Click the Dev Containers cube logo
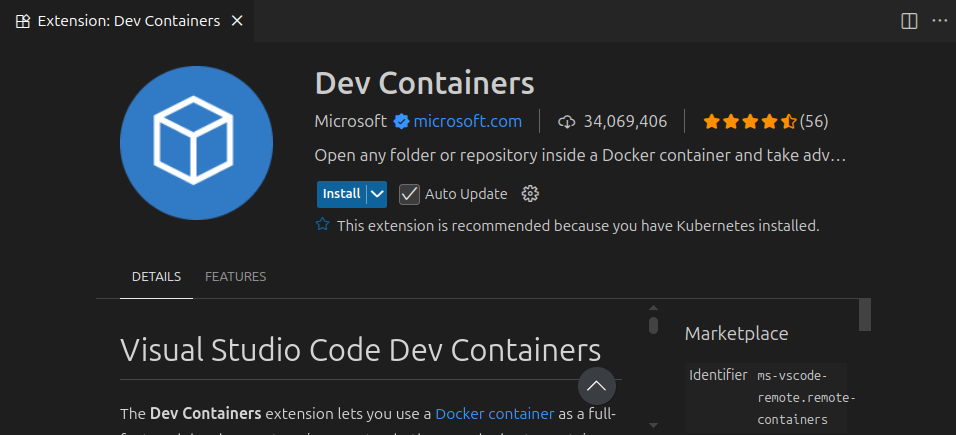The image size is (956, 435). point(196,142)
